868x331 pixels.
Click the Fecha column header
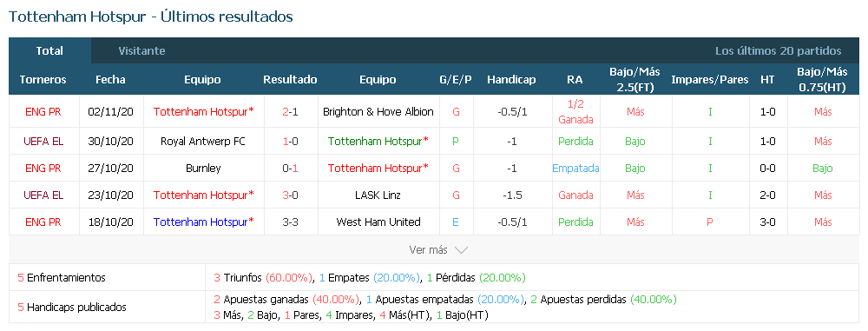pyautogui.click(x=111, y=80)
